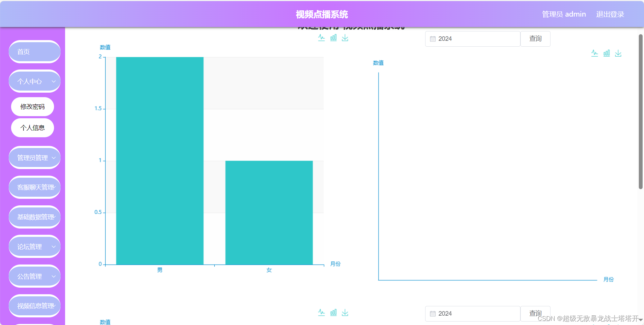Download bottom-left chart as image

coord(345,313)
